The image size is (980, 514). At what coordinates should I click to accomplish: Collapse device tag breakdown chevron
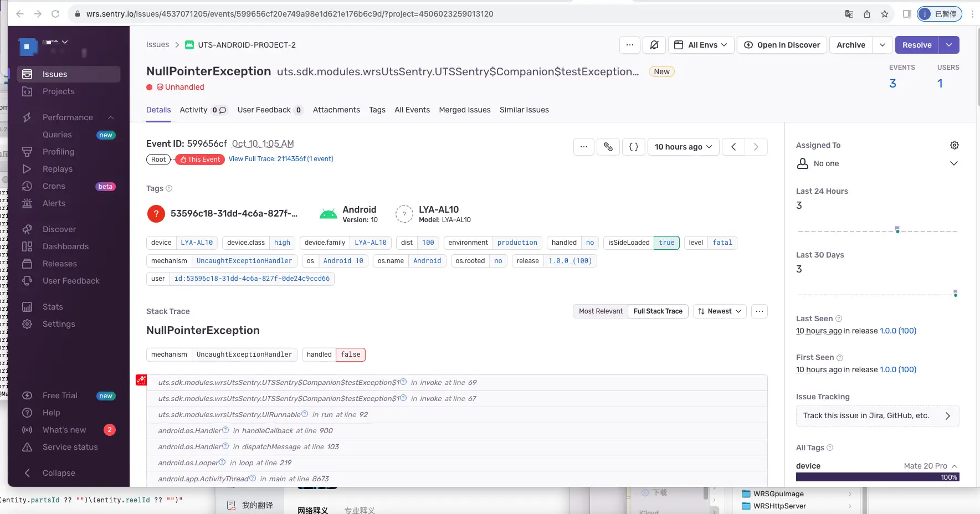pos(955,466)
